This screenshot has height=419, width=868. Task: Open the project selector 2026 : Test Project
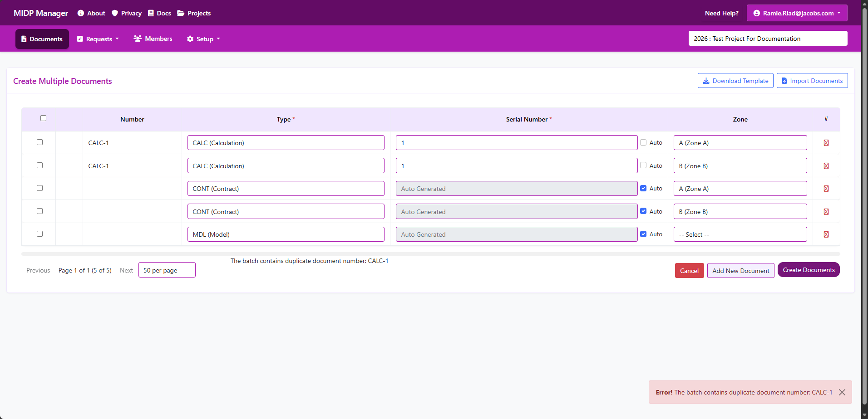click(x=768, y=39)
